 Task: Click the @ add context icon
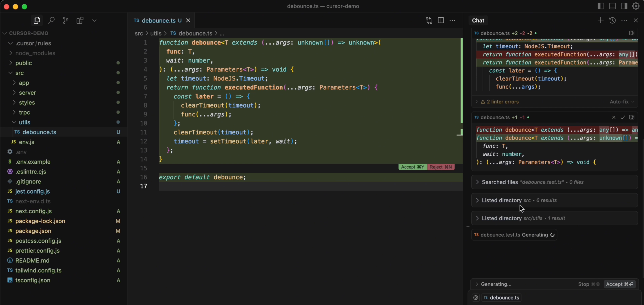click(476, 298)
